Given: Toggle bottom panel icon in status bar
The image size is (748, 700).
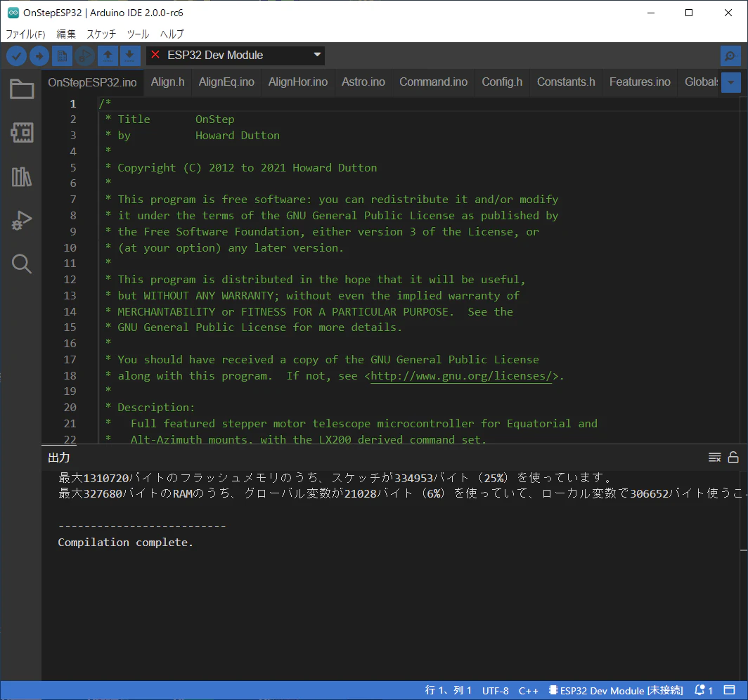Looking at the screenshot, I should coord(729,690).
